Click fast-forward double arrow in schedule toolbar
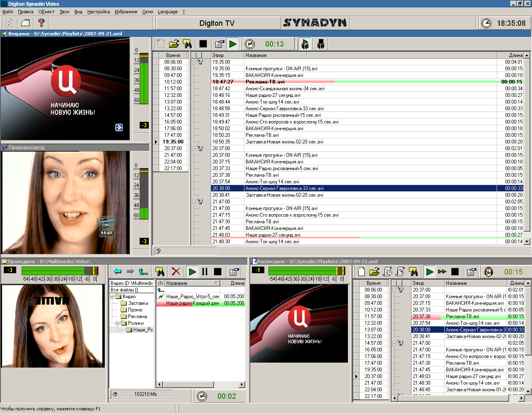This screenshot has height=415, width=532. tap(442, 272)
